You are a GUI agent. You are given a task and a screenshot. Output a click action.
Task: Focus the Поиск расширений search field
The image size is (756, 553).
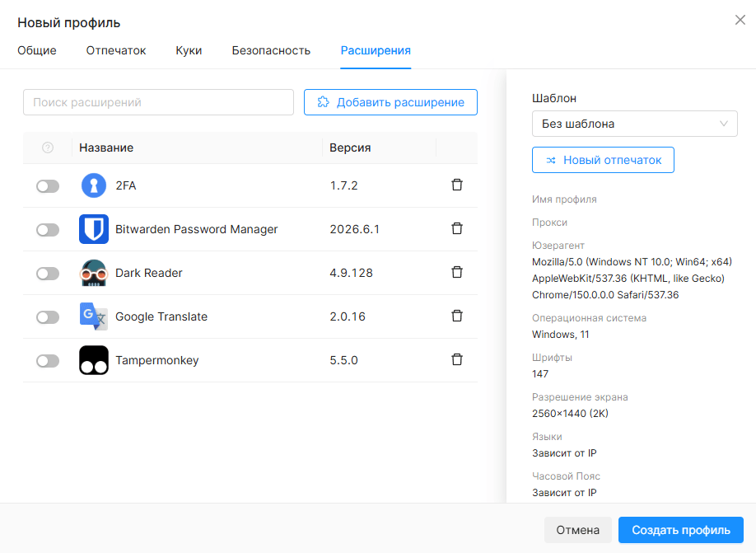pyautogui.click(x=158, y=102)
